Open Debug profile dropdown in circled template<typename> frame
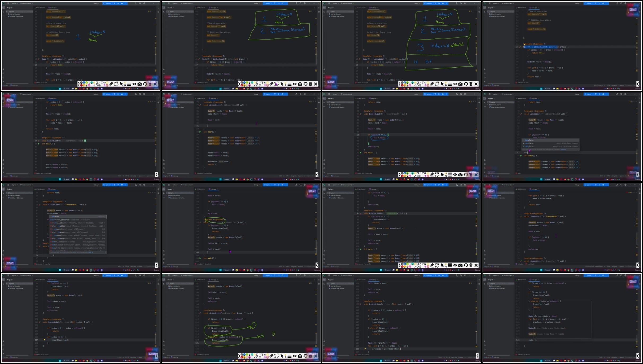The image size is (643, 364). [x=256, y=185]
